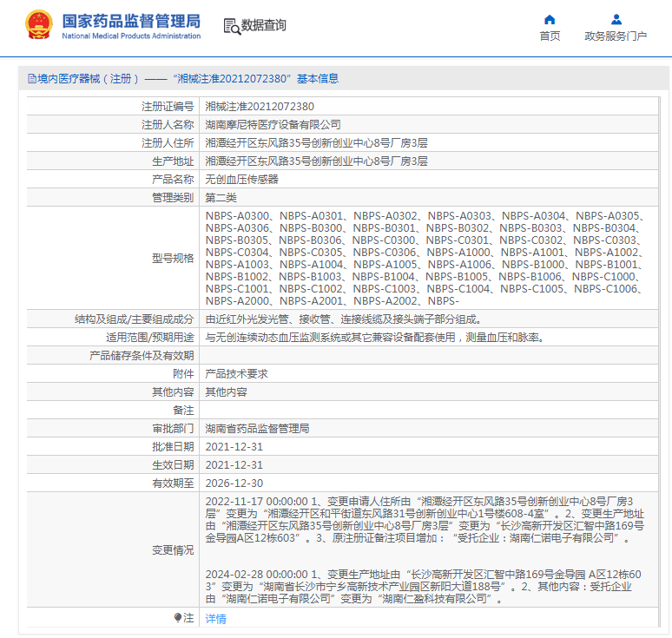Click the 结构及组成 description value

pos(343,319)
